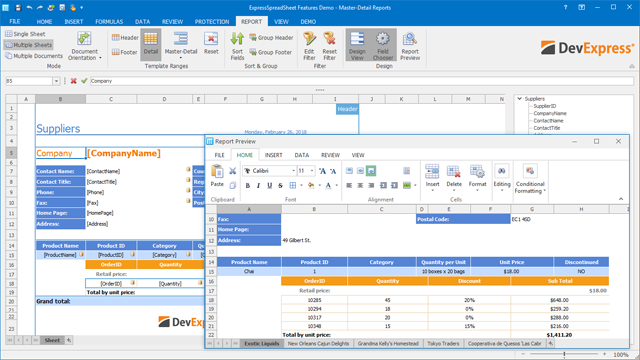Toggle the Detail template range
The width and height of the screenshot is (640, 360).
tap(151, 44)
